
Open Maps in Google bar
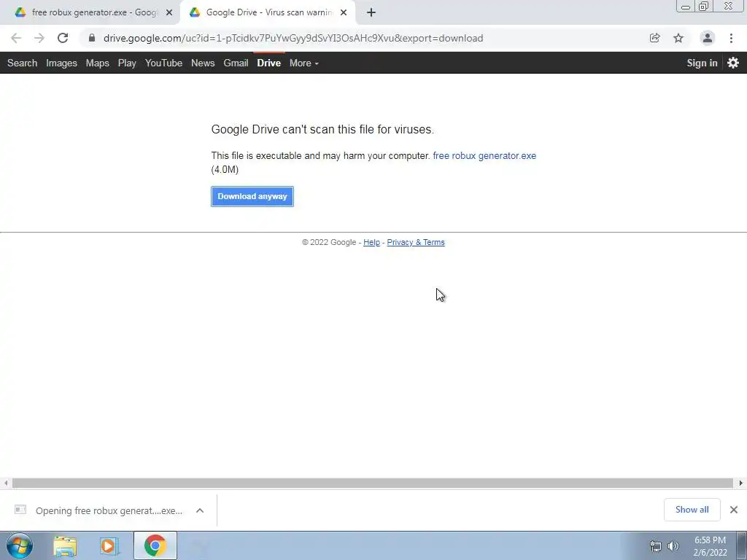tap(97, 63)
